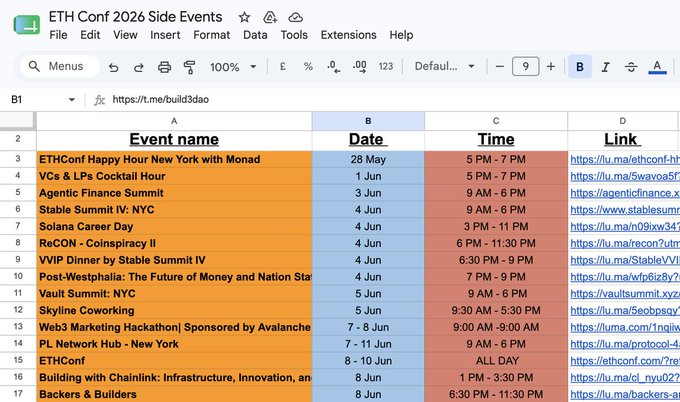Select VCs & LPs Cocktail Hour cell
The image size is (680, 402).
[174, 176]
